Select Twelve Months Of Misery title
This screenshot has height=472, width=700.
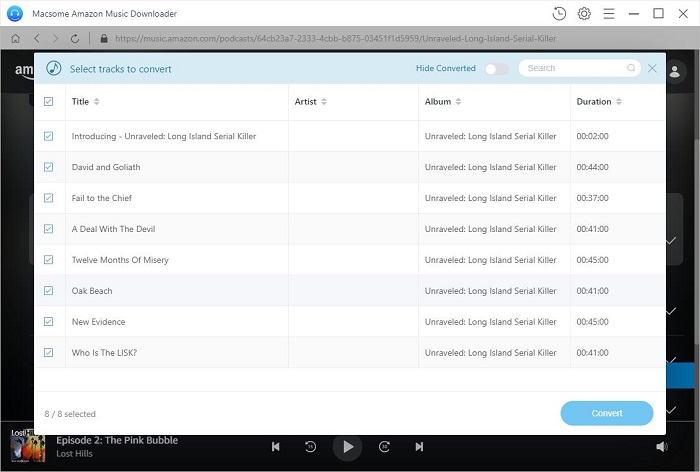(x=120, y=260)
